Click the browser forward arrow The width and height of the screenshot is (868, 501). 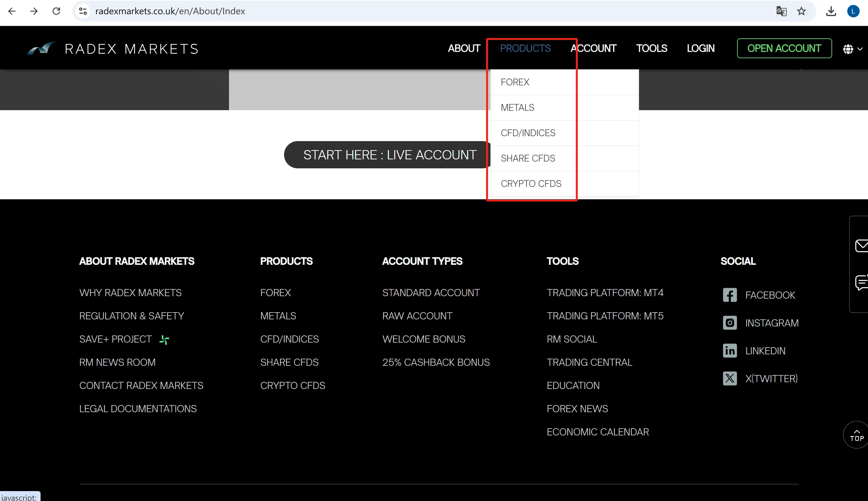[34, 11]
